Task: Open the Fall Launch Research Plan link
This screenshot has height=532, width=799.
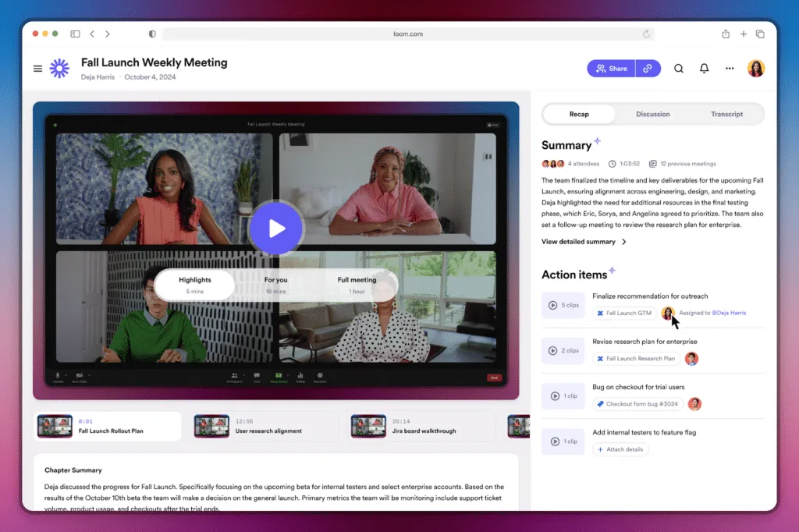Action: (635, 359)
